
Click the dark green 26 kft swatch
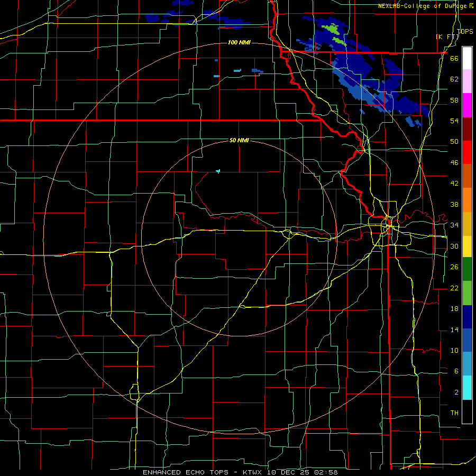[x=467, y=269]
